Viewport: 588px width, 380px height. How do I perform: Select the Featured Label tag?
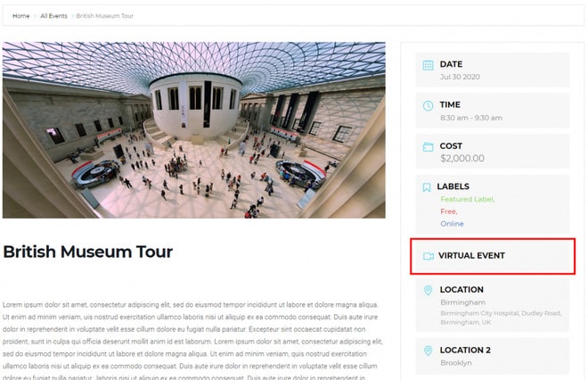(467, 200)
